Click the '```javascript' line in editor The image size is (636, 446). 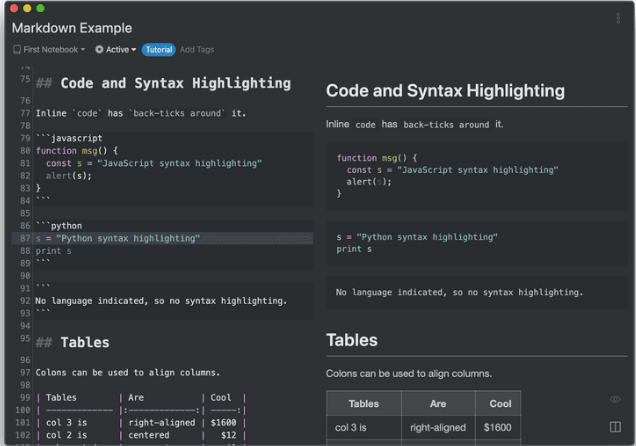coord(69,138)
